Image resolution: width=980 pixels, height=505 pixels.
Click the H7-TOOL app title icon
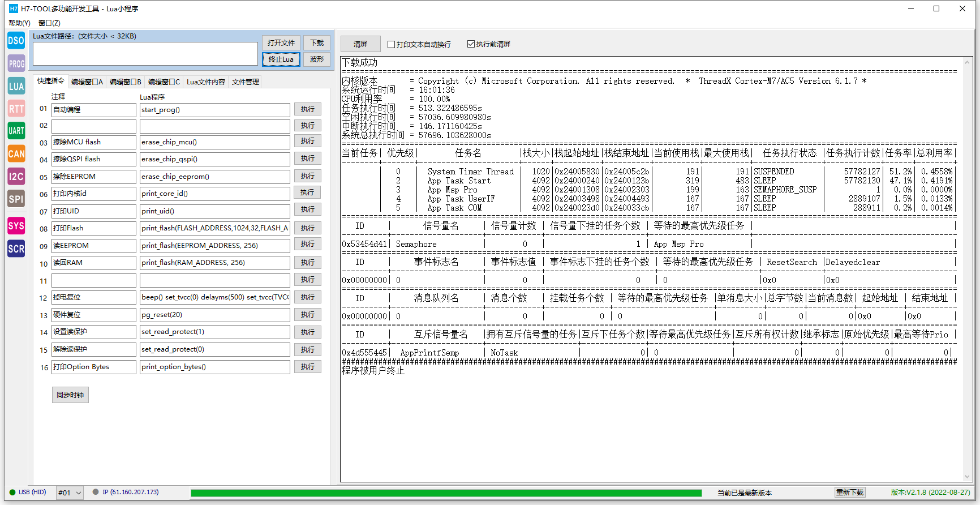[x=14, y=8]
